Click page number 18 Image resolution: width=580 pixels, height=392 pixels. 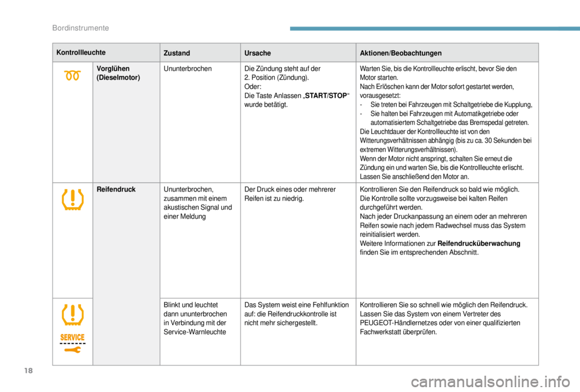click(x=28, y=370)
